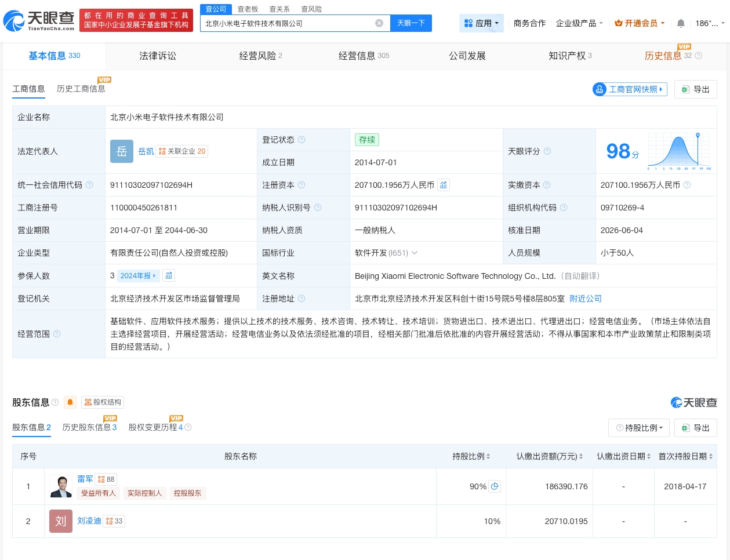Clear the search box text
Screen dimensions: 730x560
coord(379,23)
